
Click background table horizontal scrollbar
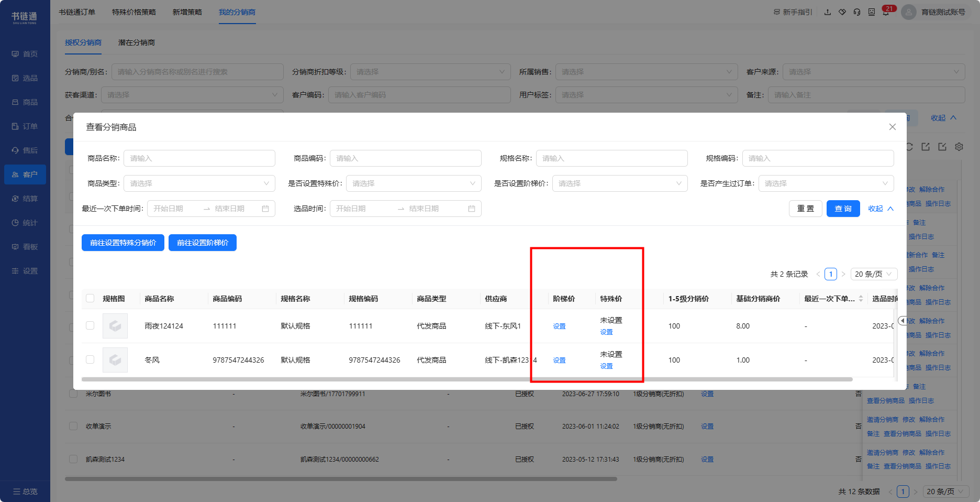coord(341,478)
